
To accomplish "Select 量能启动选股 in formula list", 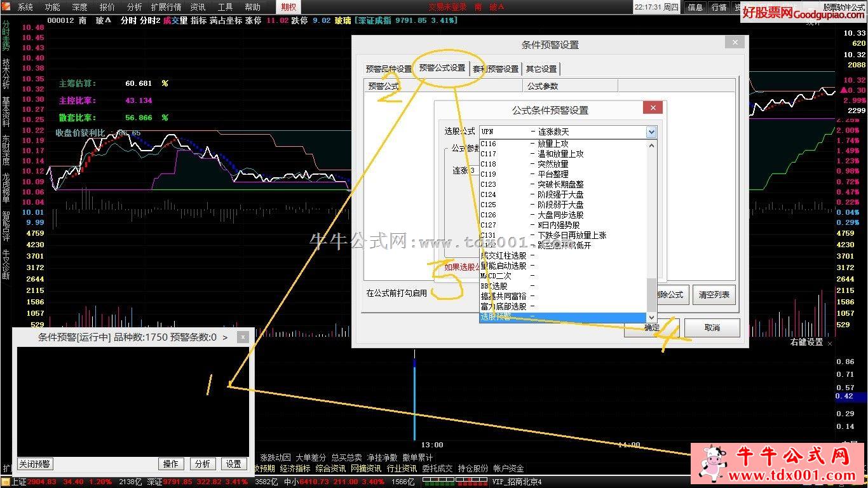I will (562, 266).
